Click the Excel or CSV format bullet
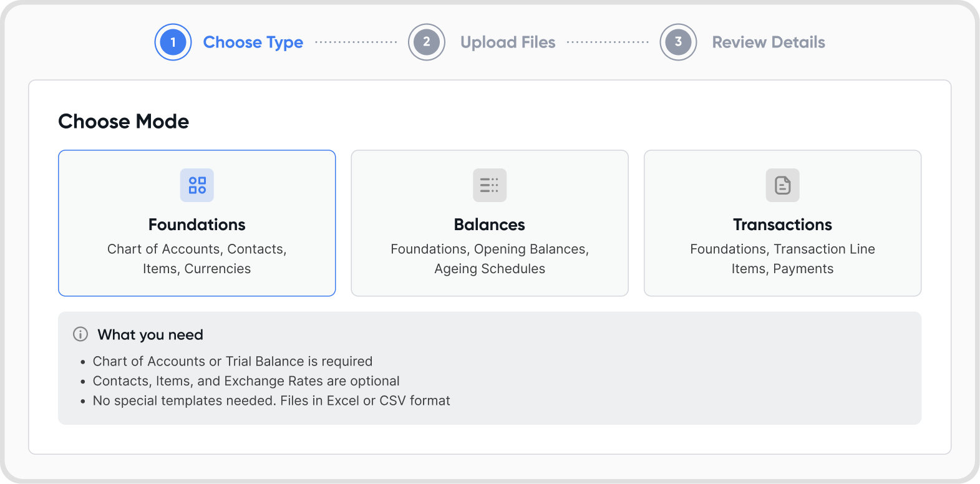Viewport: 980px width, 484px height. pyautogui.click(x=271, y=401)
